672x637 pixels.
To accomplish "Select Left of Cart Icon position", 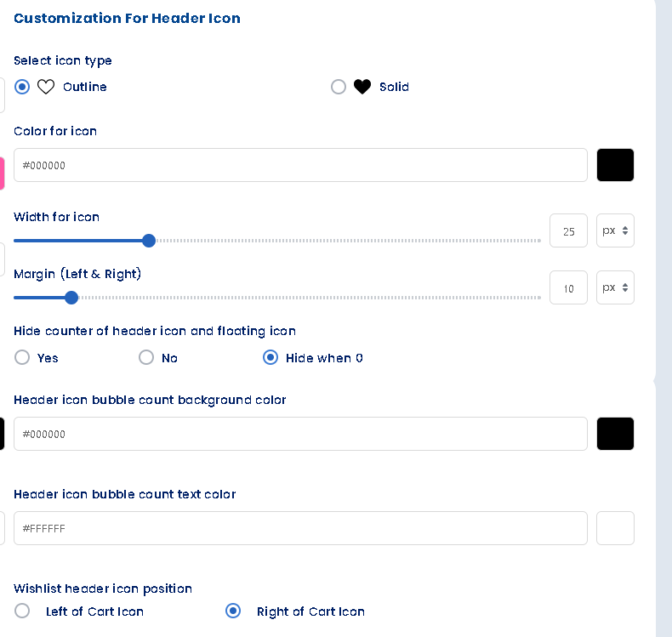I will (x=22, y=611).
